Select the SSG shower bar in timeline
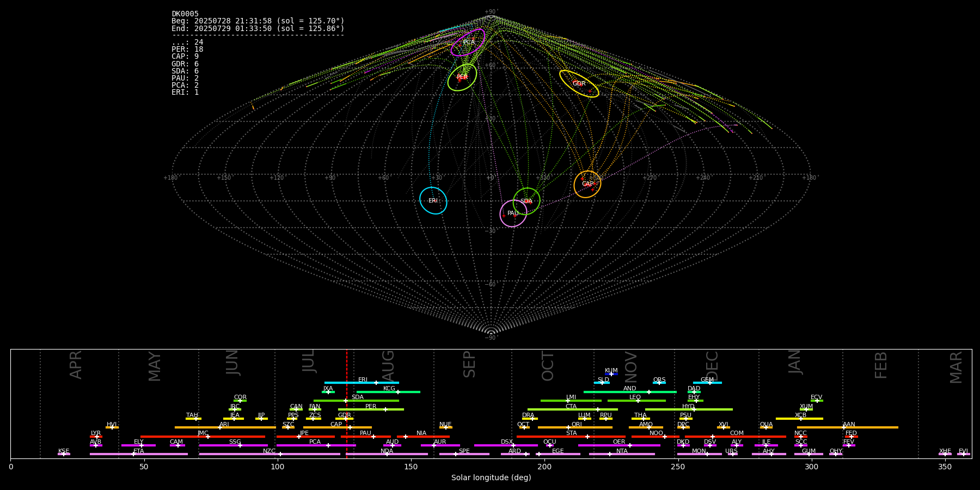The height and width of the screenshot is (490, 980). pos(233,445)
